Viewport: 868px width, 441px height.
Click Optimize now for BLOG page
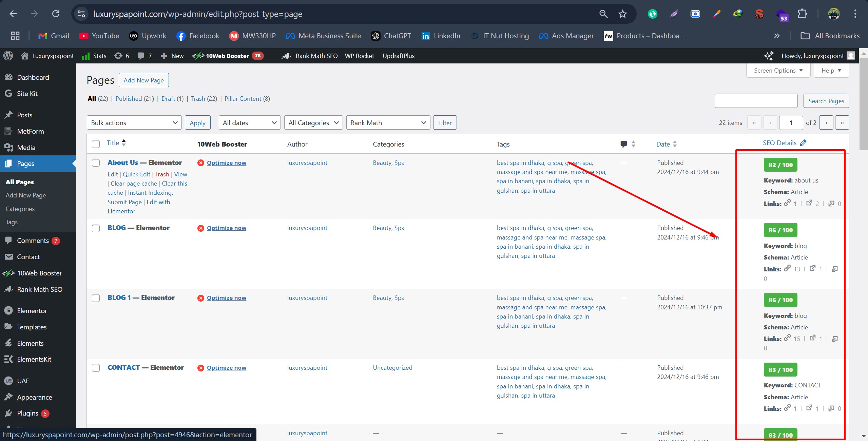(226, 228)
